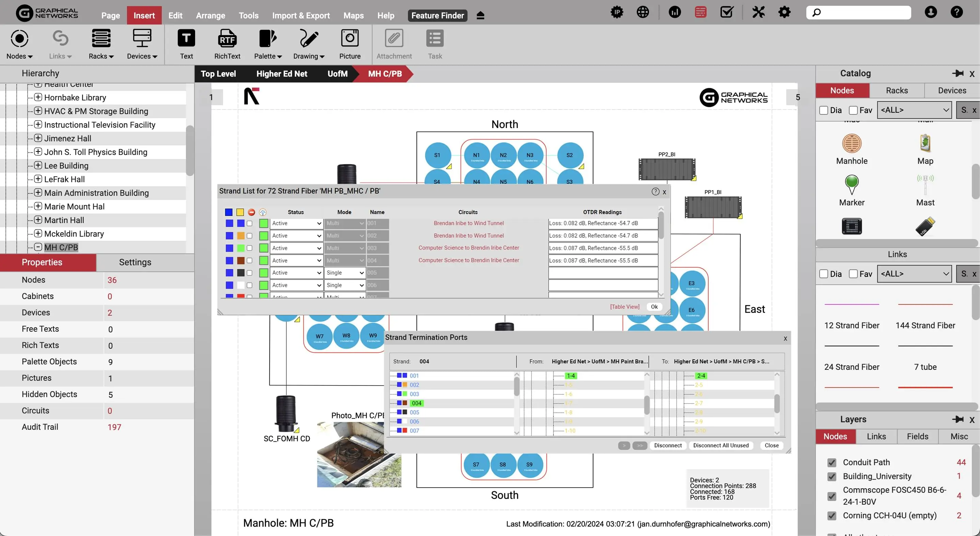The width and height of the screenshot is (980, 536).
Task: Select the Map node in Catalog
Action: [x=925, y=149]
